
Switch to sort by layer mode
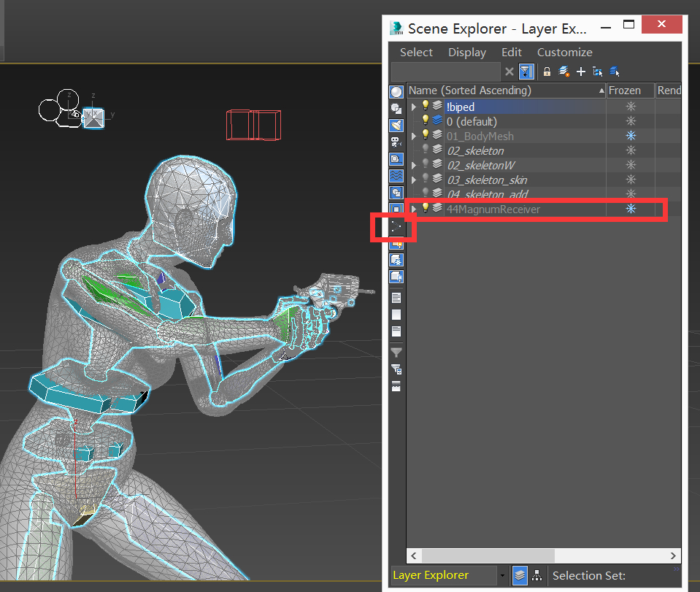[520, 575]
